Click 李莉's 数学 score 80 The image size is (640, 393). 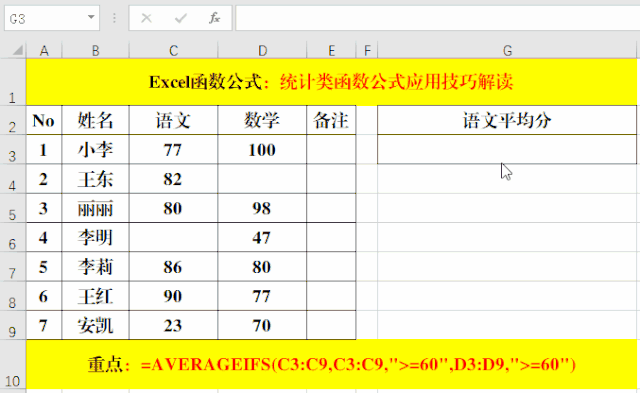[262, 266]
